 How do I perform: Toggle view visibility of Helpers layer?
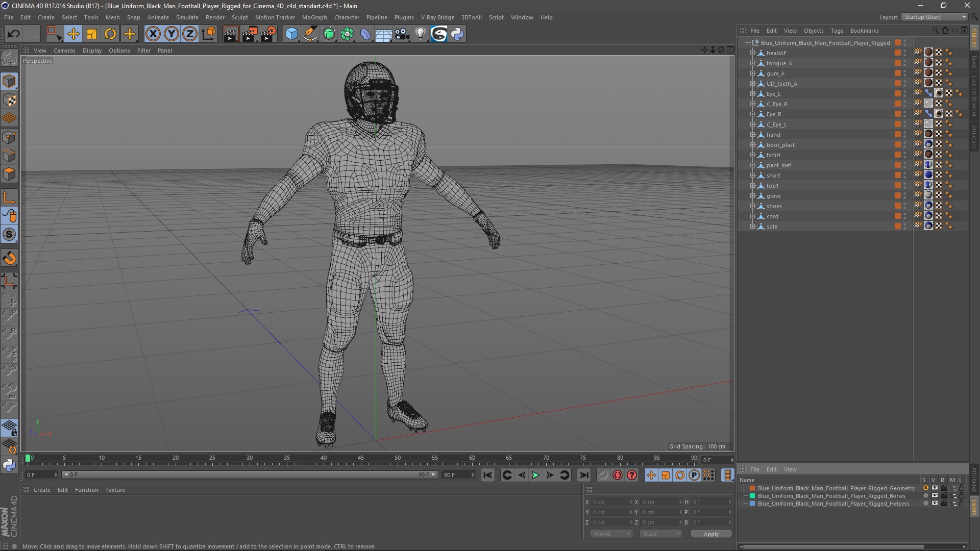tap(935, 504)
